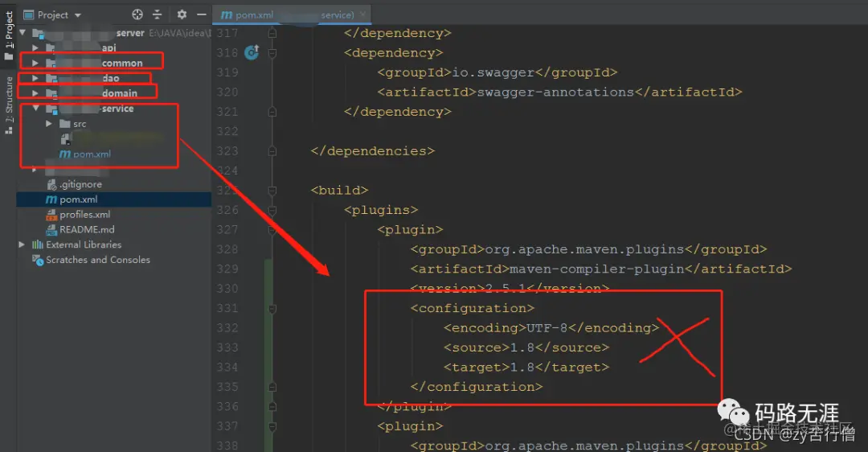Click the Maven m icon of service pom.xml

click(x=65, y=154)
